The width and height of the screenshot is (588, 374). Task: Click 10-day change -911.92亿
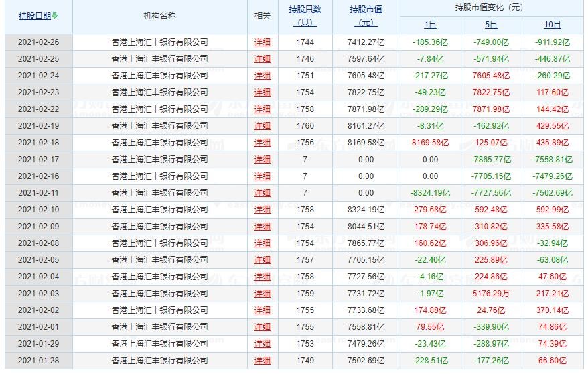click(x=553, y=42)
